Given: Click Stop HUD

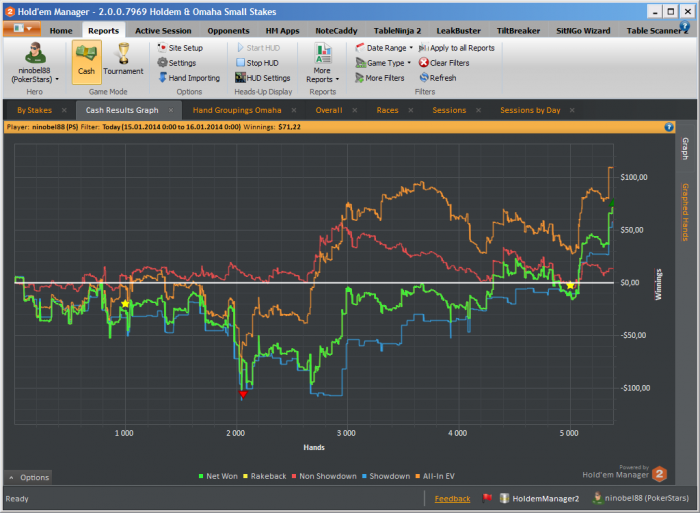Looking at the screenshot, I should tap(258, 63).
